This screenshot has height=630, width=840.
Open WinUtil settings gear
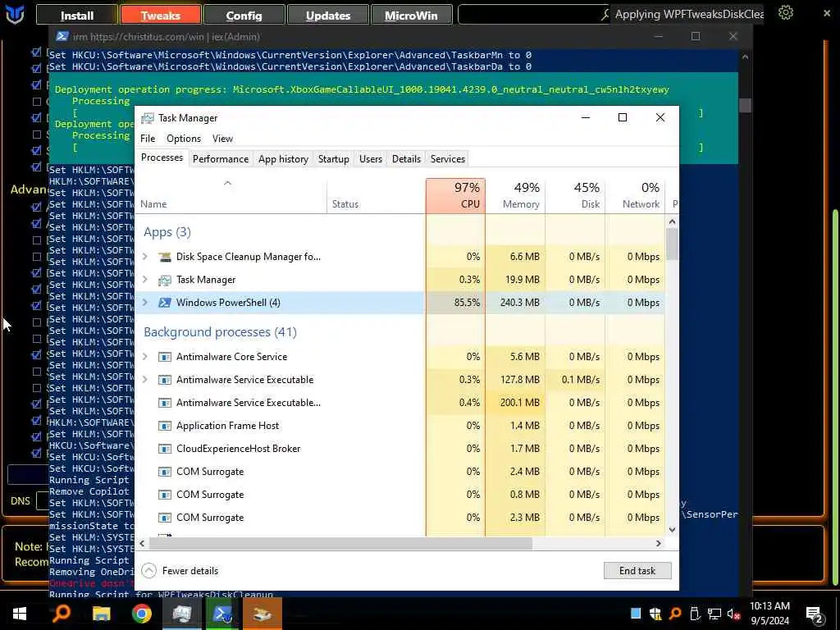point(785,13)
